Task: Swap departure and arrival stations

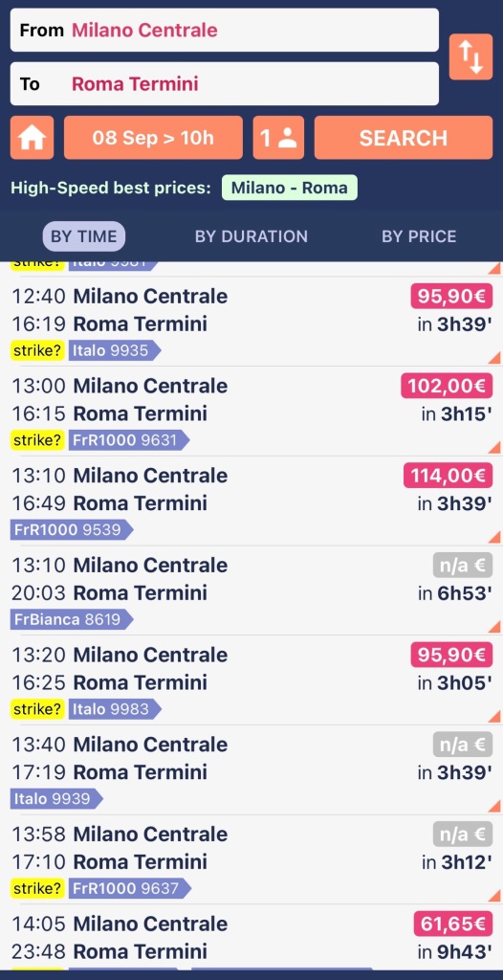Action: click(x=470, y=56)
